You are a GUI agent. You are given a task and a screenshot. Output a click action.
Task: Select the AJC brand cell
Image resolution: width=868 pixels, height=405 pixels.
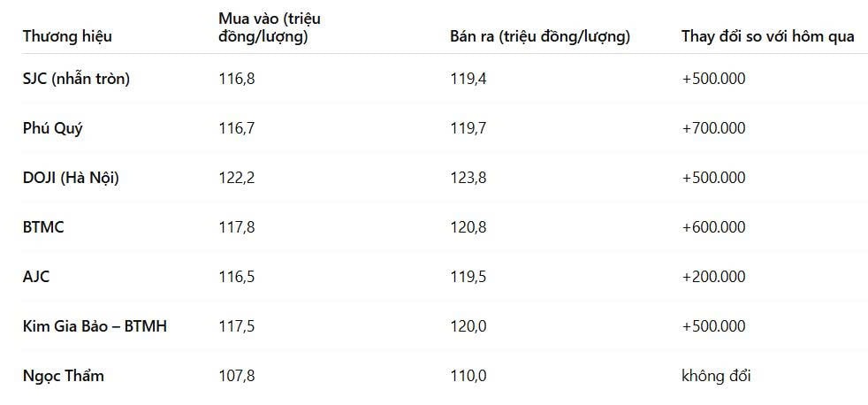click(x=36, y=277)
